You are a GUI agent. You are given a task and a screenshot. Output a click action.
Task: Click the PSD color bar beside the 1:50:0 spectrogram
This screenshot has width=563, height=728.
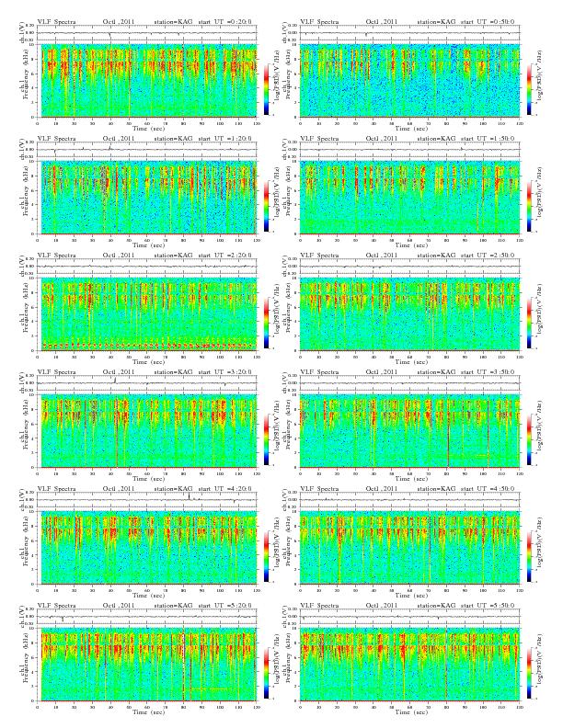[x=529, y=206]
